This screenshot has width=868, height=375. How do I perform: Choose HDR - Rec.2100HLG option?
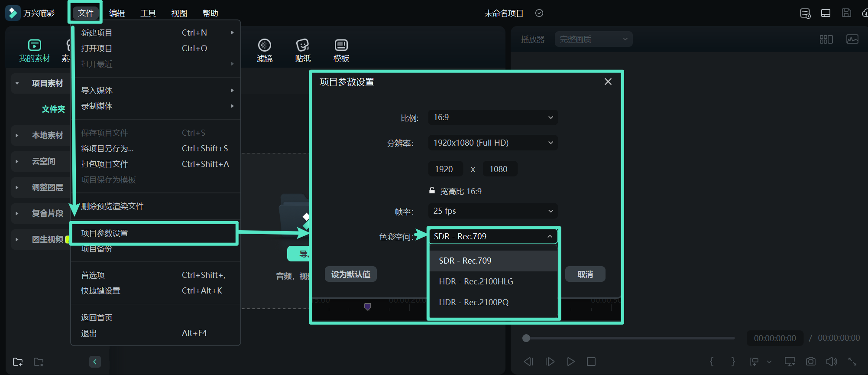pos(493,281)
